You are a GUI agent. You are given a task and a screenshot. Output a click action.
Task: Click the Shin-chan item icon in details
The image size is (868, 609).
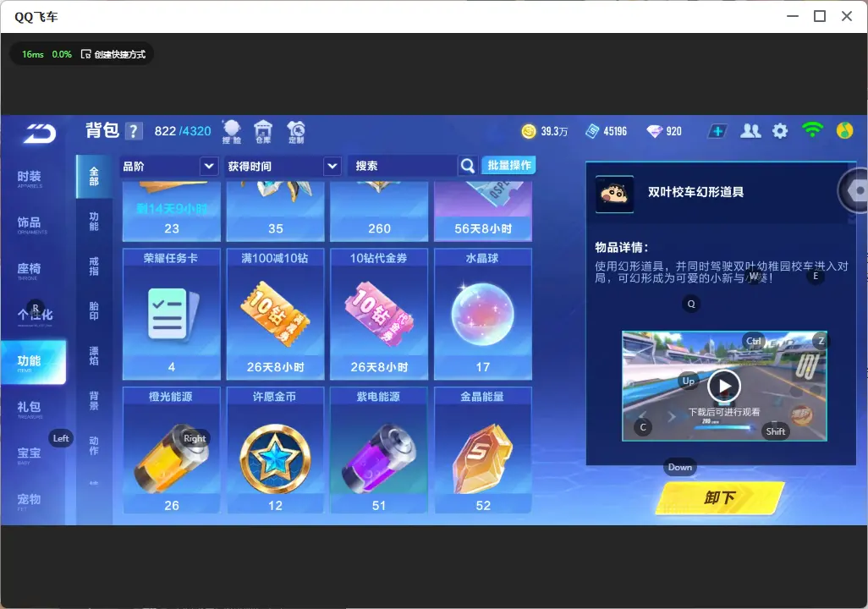pos(614,194)
